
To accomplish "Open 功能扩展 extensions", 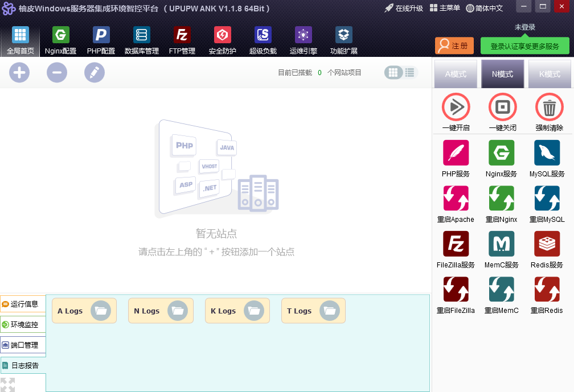I will (344, 40).
